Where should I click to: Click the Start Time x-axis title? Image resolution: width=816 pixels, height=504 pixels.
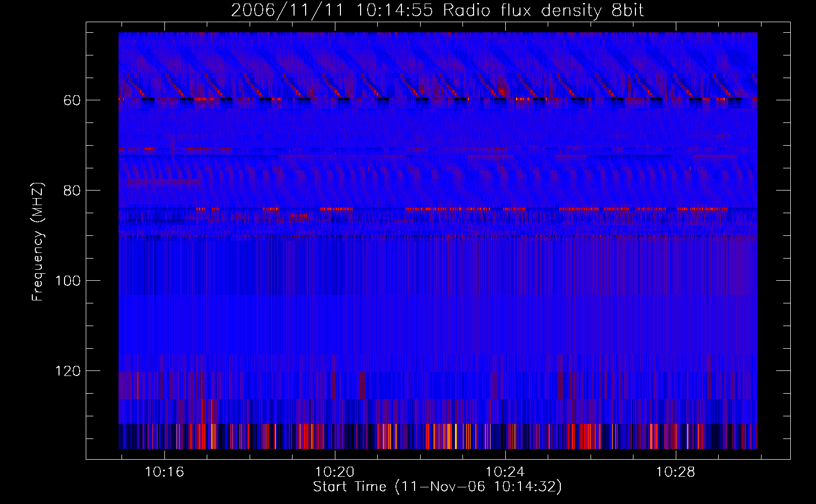[437, 487]
